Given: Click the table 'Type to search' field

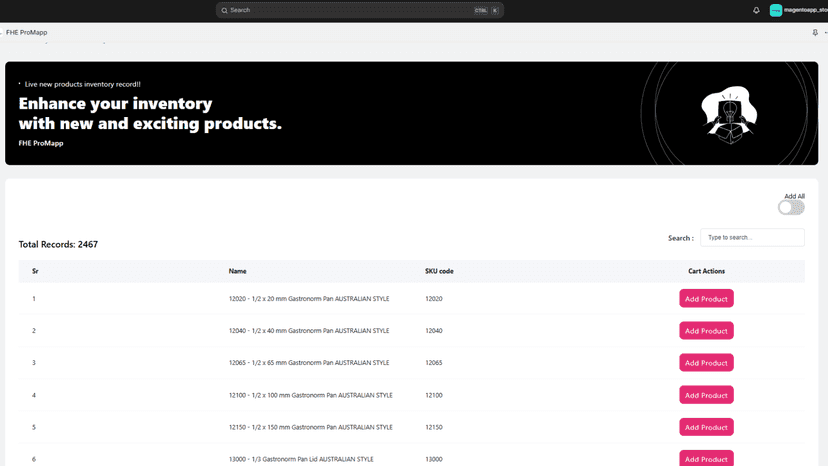Looking at the screenshot, I should (752, 238).
